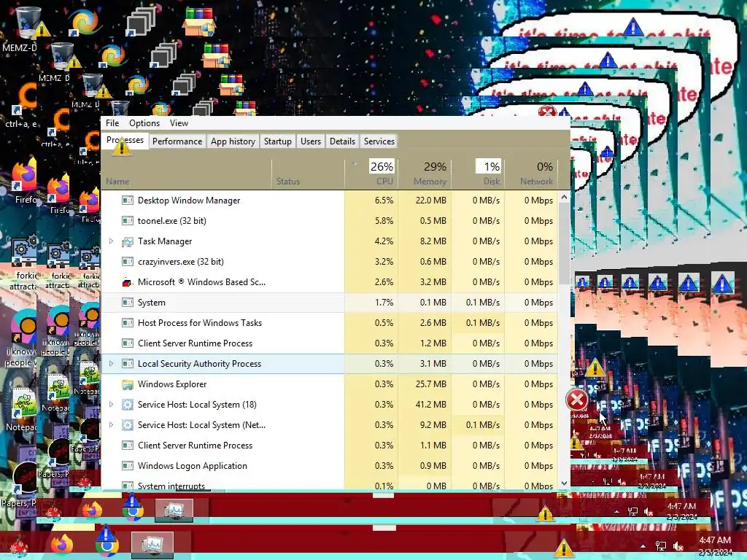Image resolution: width=747 pixels, height=560 pixels.
Task: Show hidden icons in the system tray
Action: point(643,546)
